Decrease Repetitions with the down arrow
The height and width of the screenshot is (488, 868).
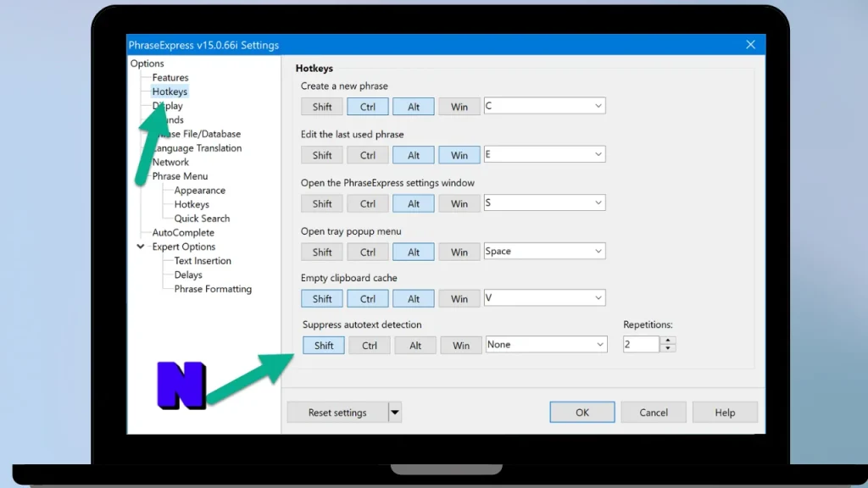point(668,348)
